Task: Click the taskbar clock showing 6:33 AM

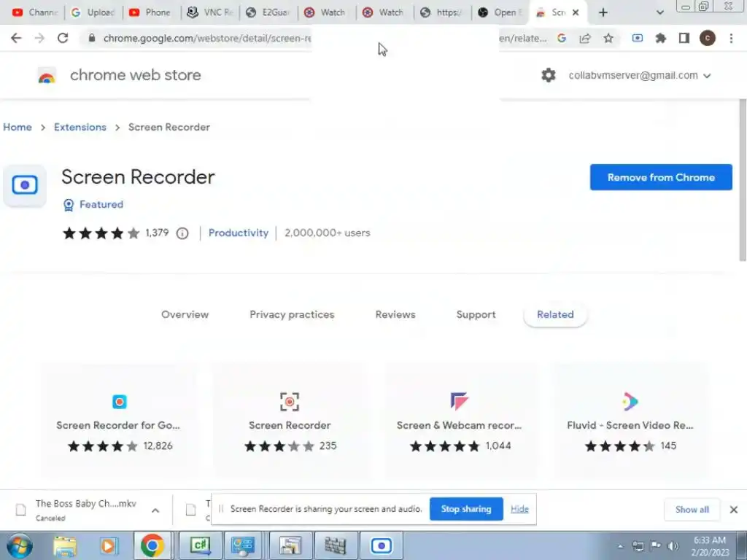Action: [x=710, y=546]
